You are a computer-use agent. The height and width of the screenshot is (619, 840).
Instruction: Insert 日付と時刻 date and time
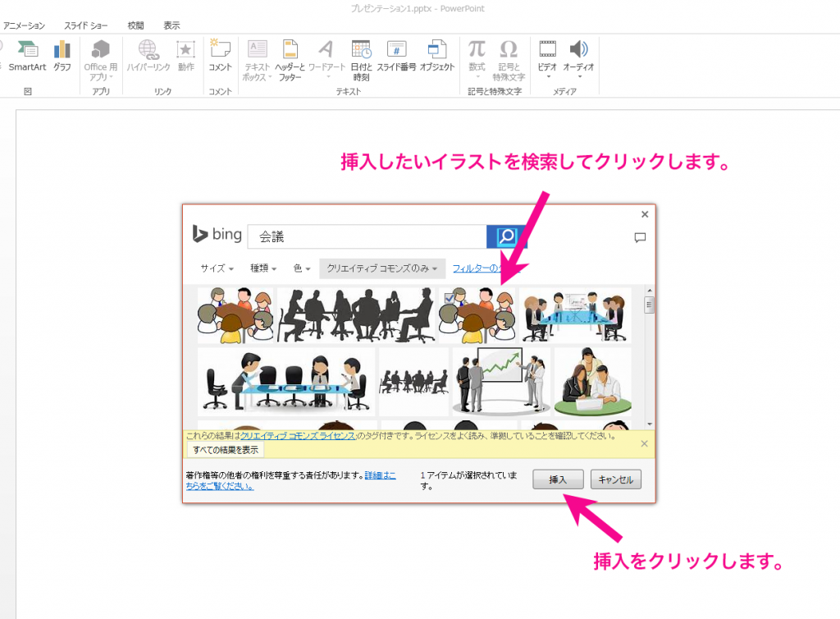361,59
